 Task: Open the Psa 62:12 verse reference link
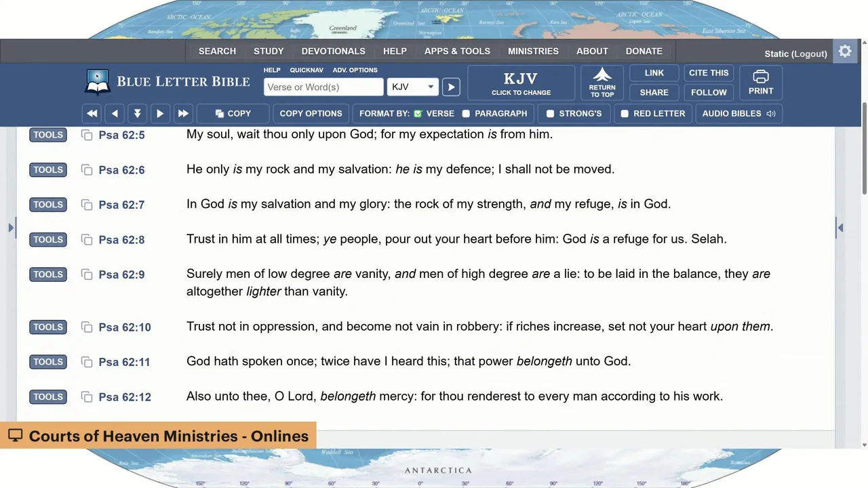click(125, 397)
